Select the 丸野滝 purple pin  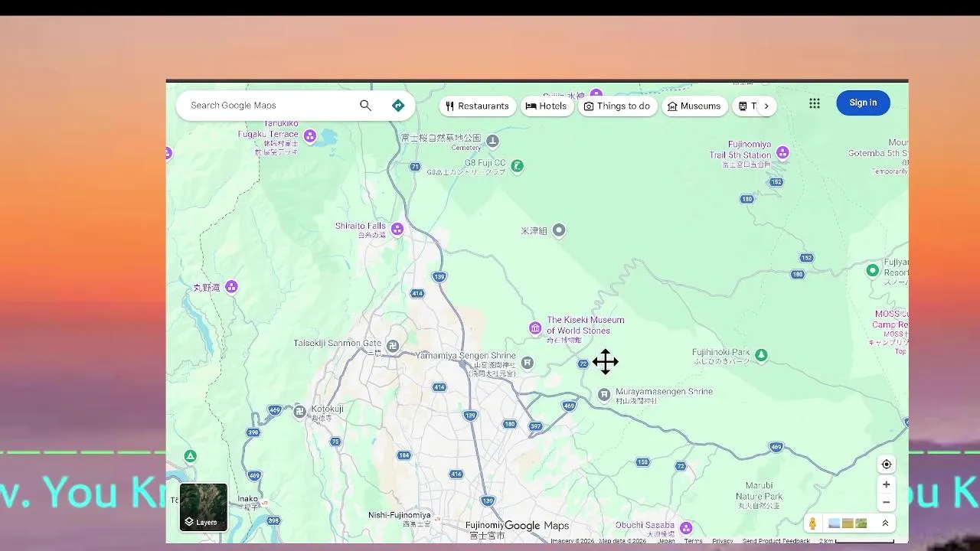tap(232, 287)
